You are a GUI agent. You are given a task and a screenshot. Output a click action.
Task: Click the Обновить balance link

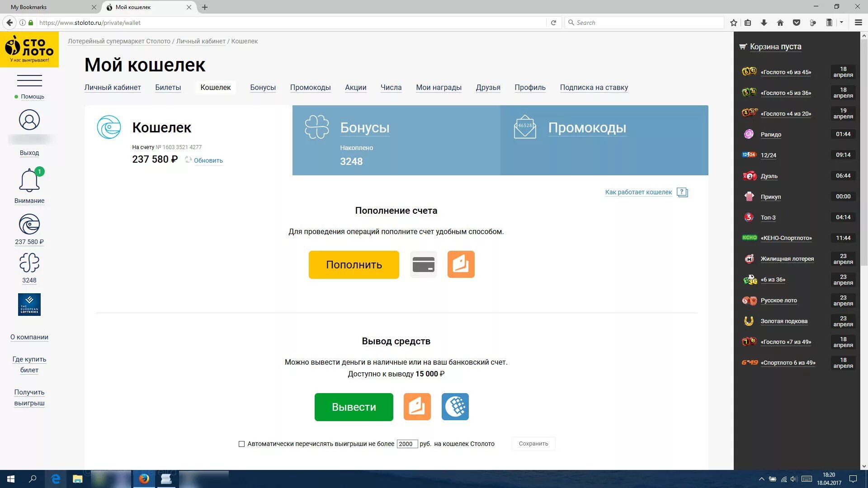[x=208, y=160]
